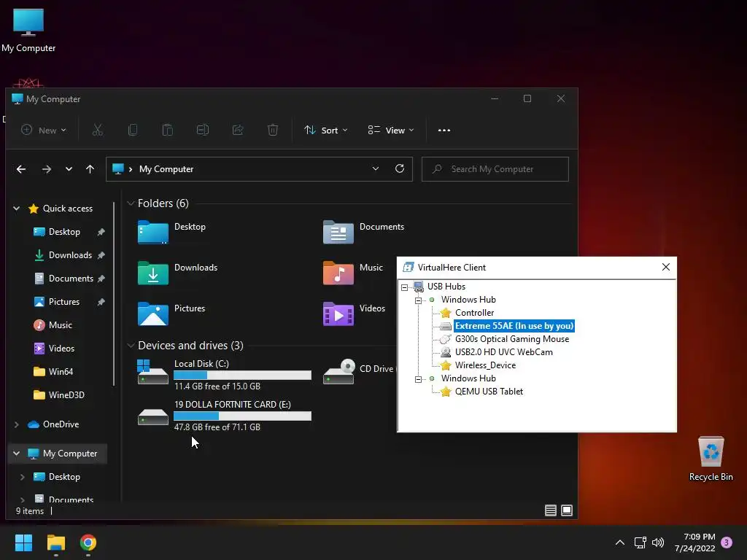Open Windows Start menu
Viewport: 747px width, 560px height.
(x=23, y=542)
